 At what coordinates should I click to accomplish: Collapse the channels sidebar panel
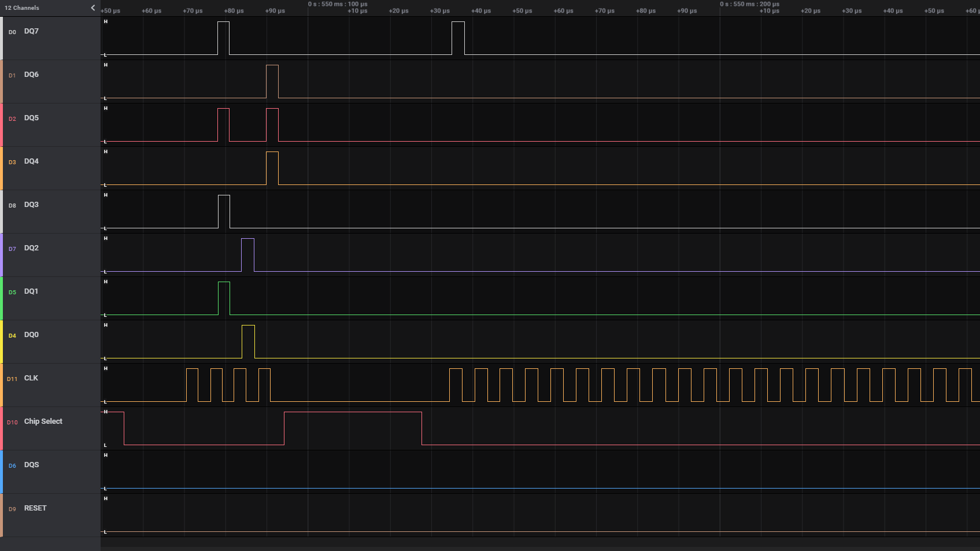[x=93, y=8]
